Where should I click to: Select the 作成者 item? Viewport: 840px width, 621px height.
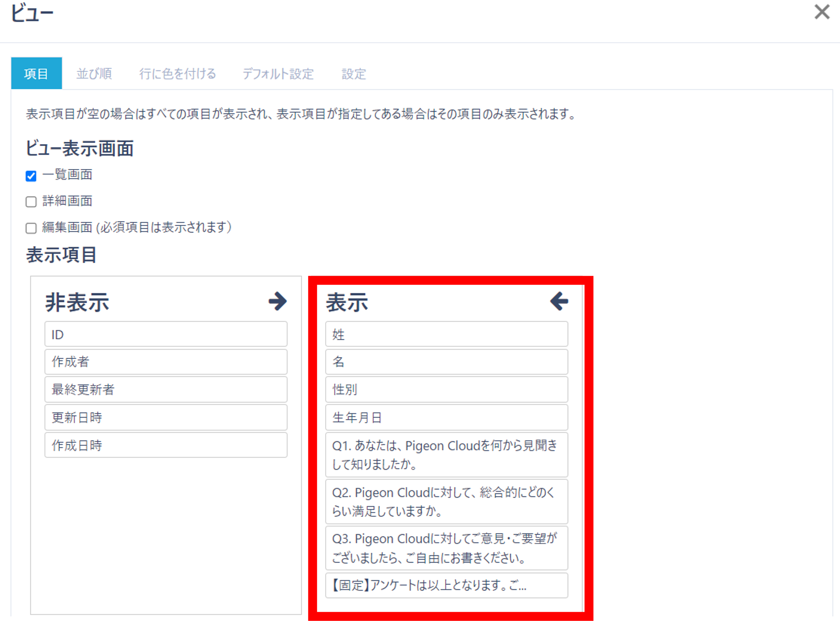pos(166,362)
